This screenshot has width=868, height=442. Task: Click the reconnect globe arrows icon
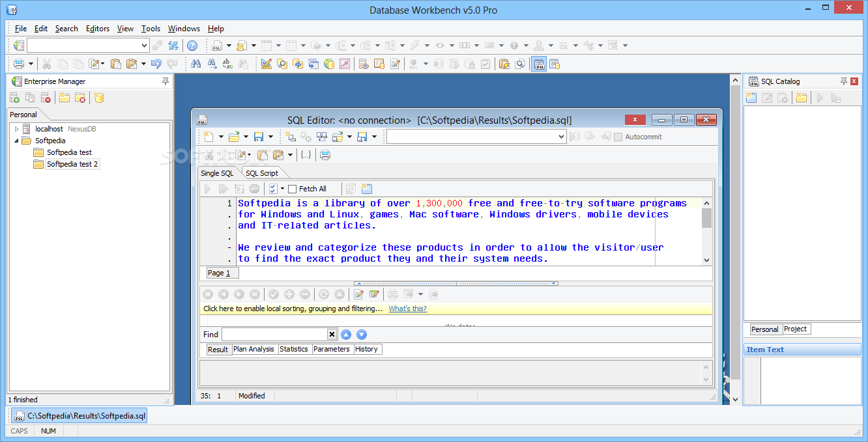[x=173, y=46]
